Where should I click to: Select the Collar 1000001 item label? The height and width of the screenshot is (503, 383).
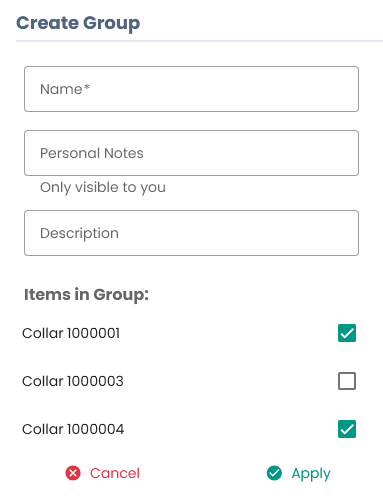tap(71, 333)
